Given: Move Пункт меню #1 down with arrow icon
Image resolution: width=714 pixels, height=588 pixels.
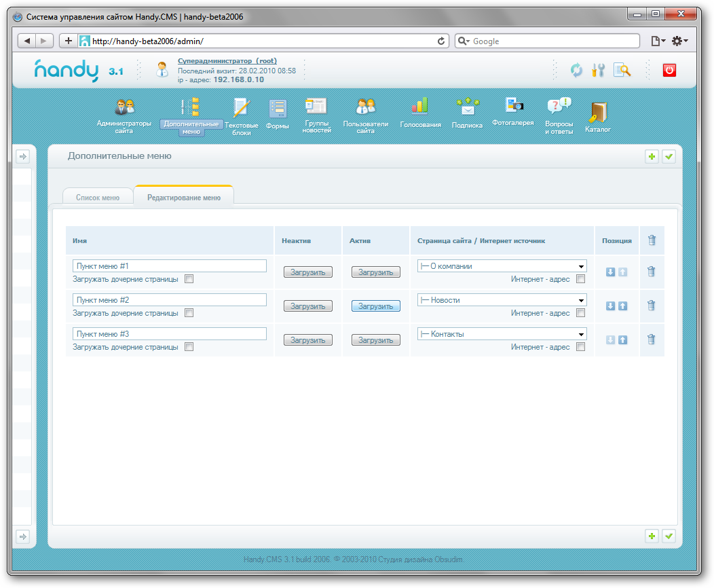Looking at the screenshot, I should 610,272.
